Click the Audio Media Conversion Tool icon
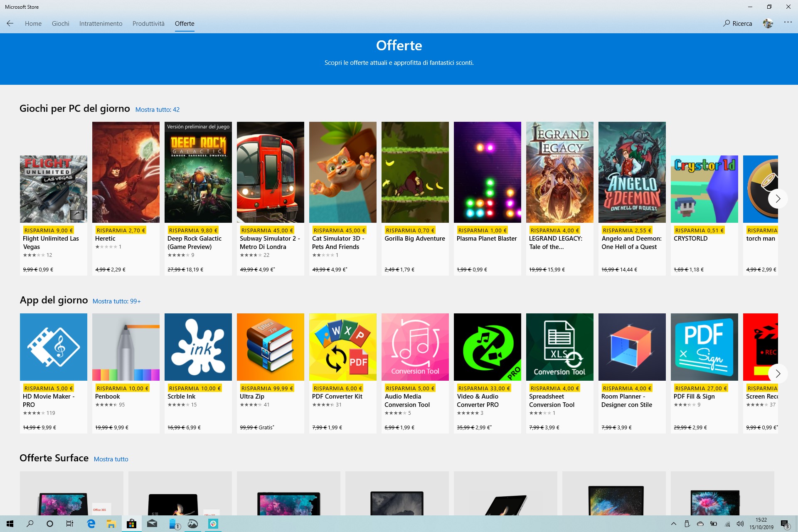Screen dimensions: 798x532 click(x=415, y=347)
